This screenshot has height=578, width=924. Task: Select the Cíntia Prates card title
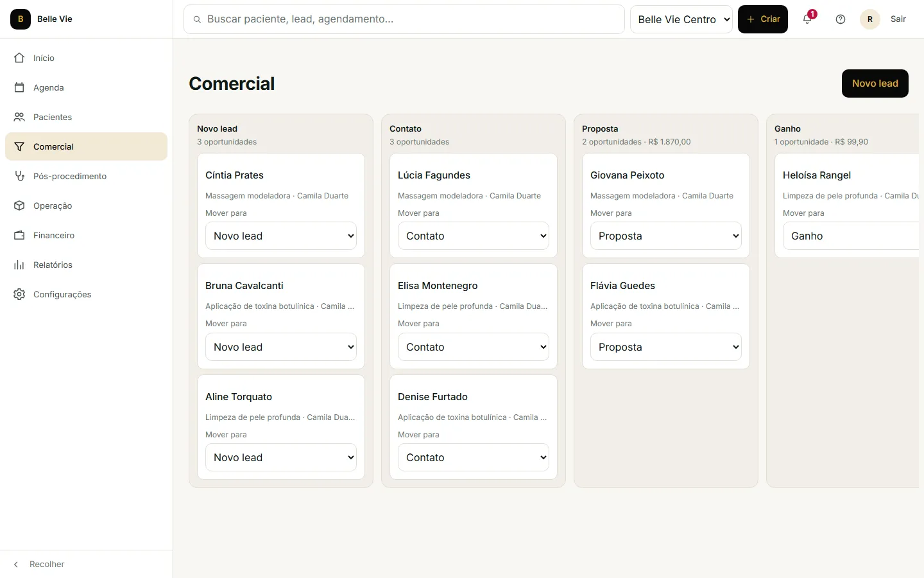click(x=234, y=175)
